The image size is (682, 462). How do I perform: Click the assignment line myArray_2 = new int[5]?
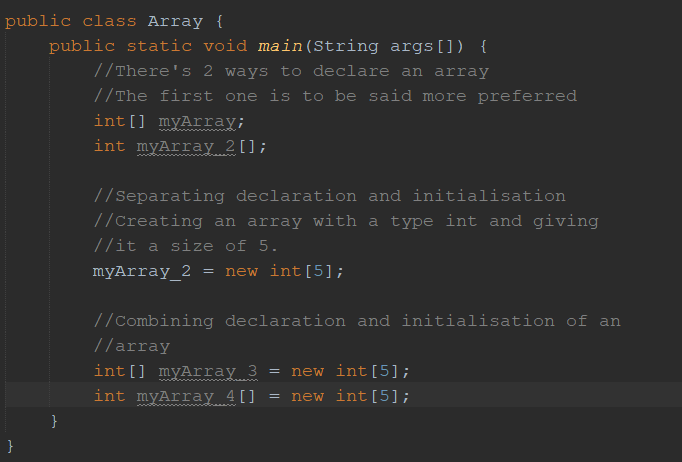point(218,271)
